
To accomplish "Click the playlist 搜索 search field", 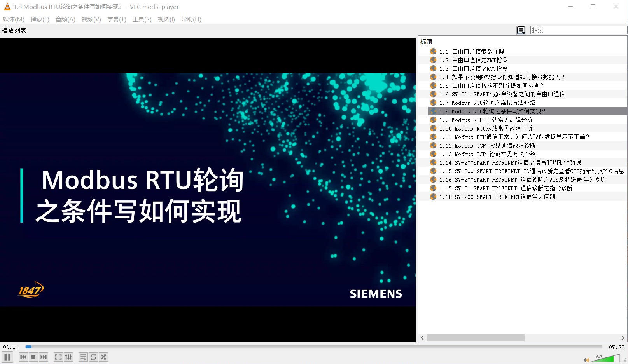I will click(578, 30).
